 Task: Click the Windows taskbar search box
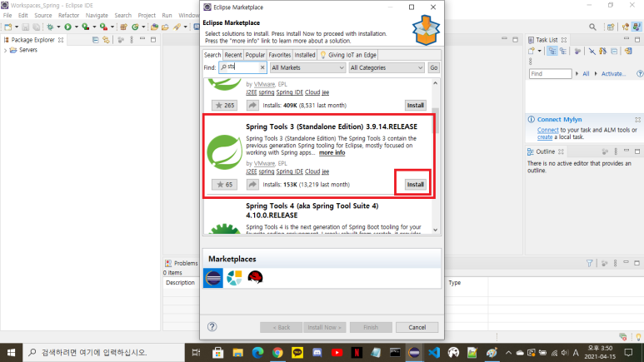point(103,353)
